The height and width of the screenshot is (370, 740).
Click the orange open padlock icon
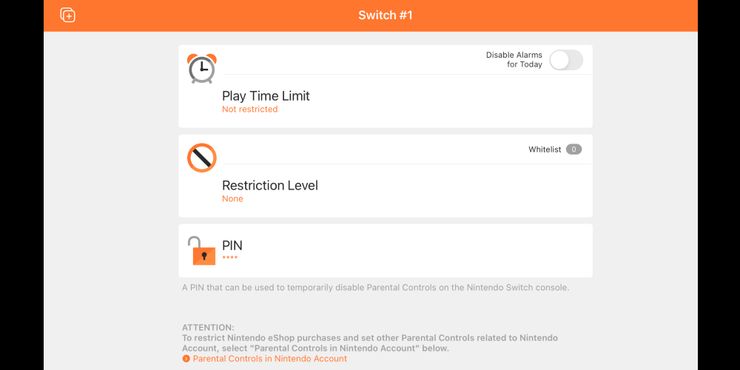[202, 251]
